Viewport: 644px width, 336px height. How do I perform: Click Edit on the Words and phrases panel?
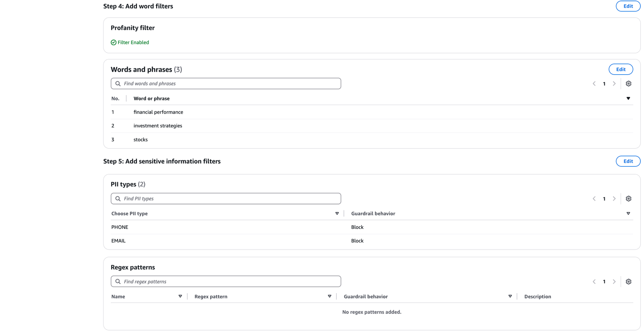tap(621, 69)
